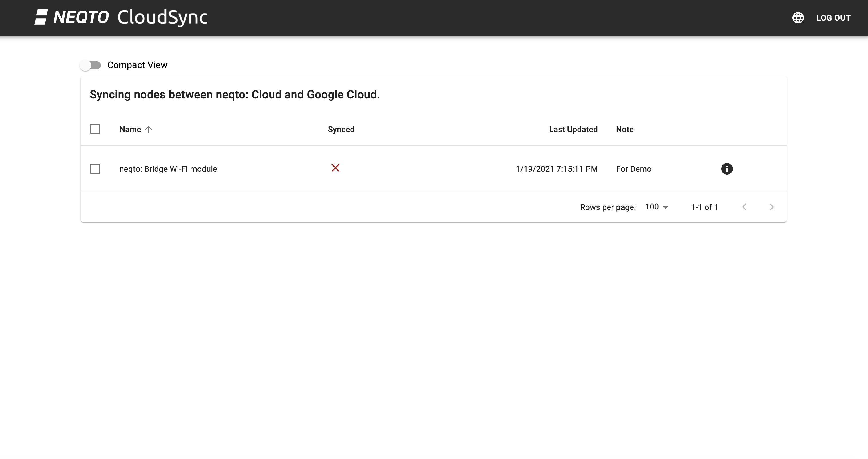This screenshot has height=459, width=868.
Task: Select the 'neqto: Bridge Wi-Fi module' name cell
Action: [168, 169]
